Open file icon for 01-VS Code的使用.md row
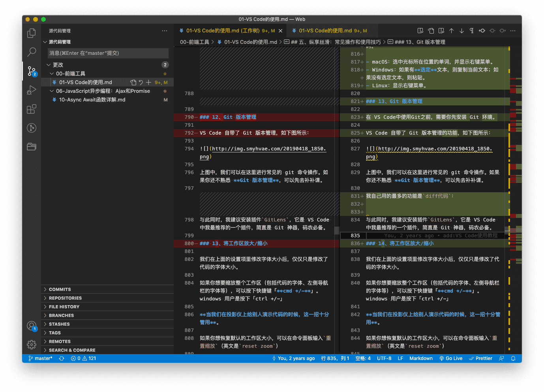The height and width of the screenshot is (392, 544). point(133,83)
